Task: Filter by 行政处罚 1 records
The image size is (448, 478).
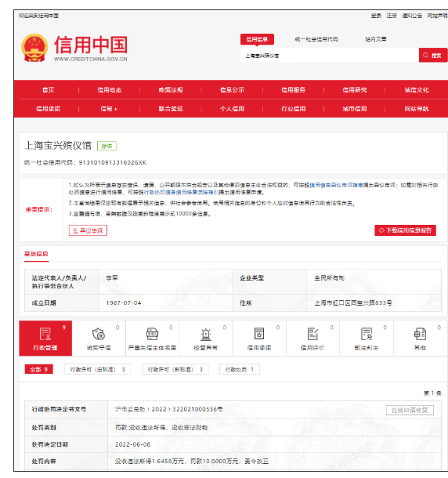Action: click(x=239, y=369)
